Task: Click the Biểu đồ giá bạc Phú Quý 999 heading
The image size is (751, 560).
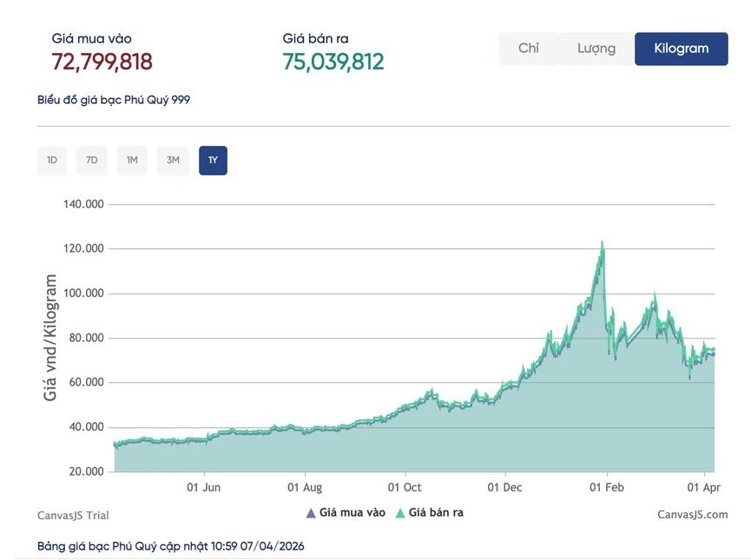Action: click(x=114, y=100)
